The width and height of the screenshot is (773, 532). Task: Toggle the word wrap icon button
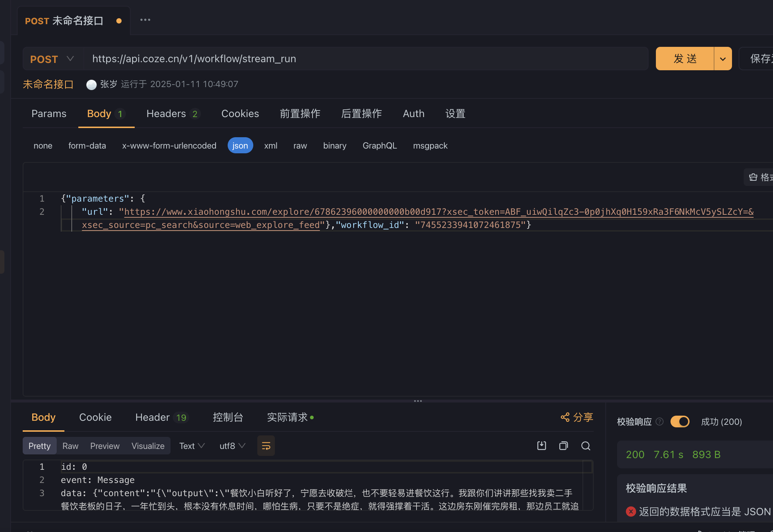[266, 446]
